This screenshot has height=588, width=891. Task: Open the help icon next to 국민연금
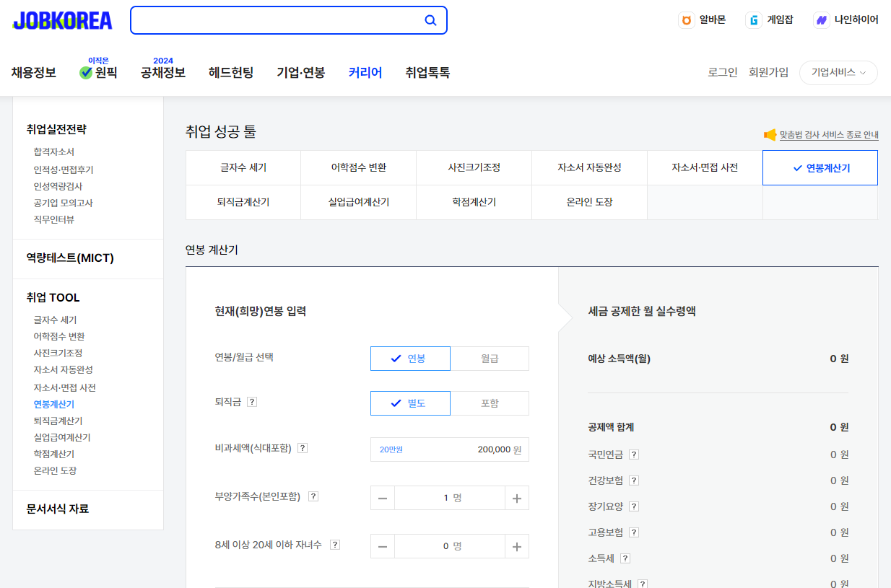[633, 455]
